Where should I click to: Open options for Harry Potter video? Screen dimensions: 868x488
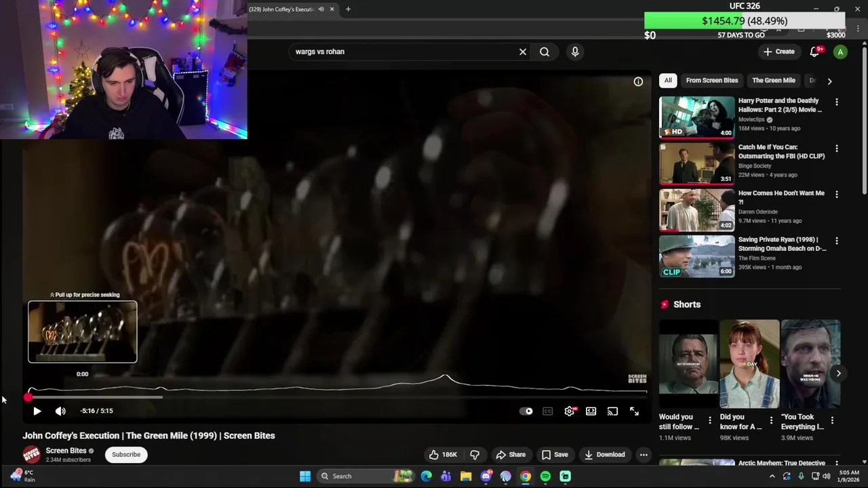pyautogui.click(x=837, y=102)
